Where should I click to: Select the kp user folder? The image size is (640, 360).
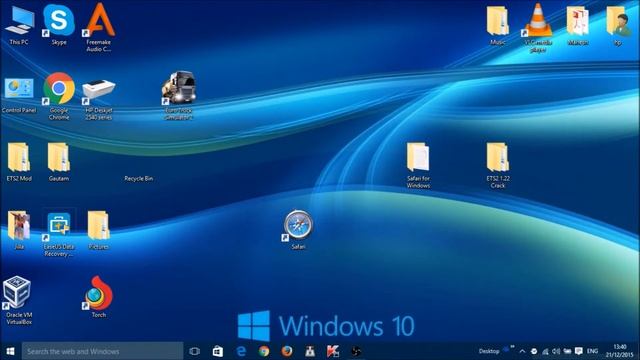(618, 24)
